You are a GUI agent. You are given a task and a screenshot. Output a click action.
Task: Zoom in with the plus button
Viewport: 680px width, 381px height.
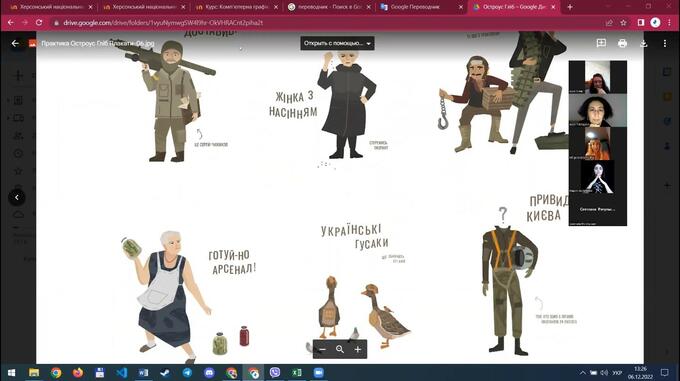coord(358,349)
